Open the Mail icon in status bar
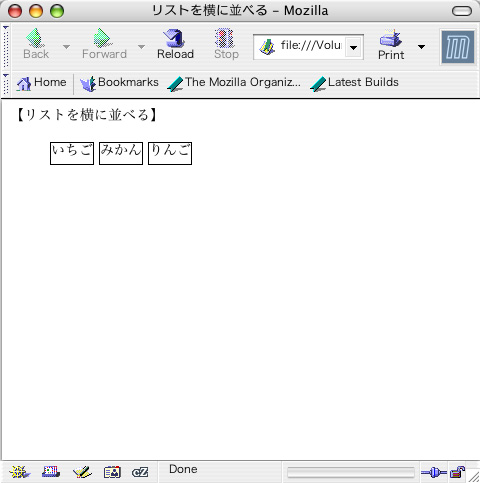 [x=51, y=472]
